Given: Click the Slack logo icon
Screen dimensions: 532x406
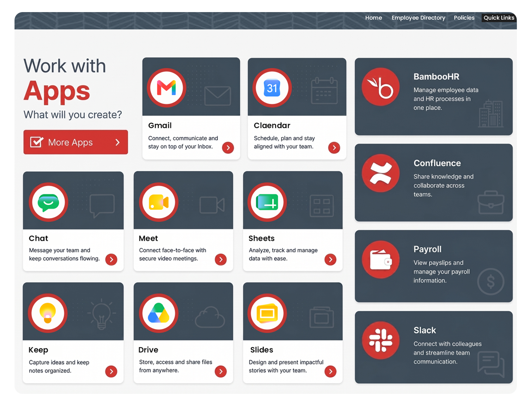Looking at the screenshot, I should pyautogui.click(x=381, y=340).
